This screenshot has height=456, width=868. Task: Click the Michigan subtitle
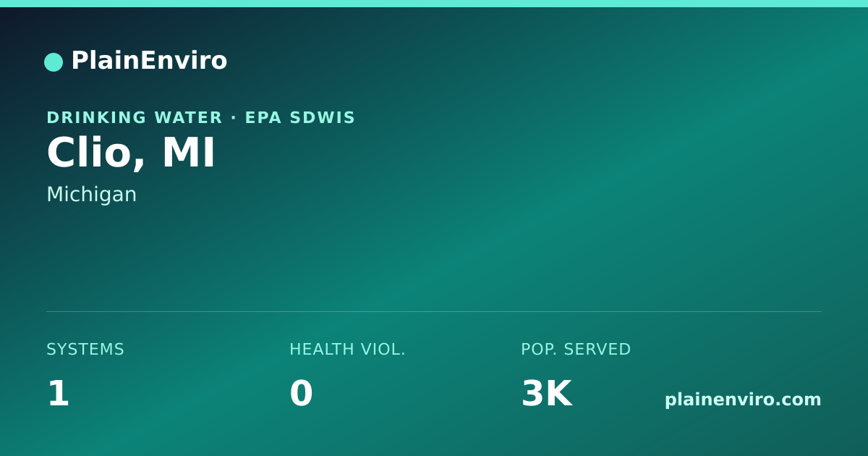click(92, 195)
